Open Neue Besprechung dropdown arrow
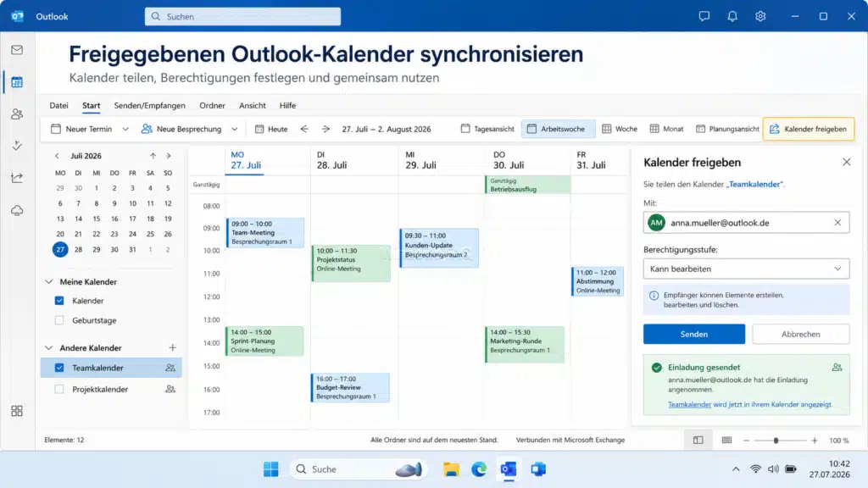The width and height of the screenshot is (868, 488). point(235,129)
